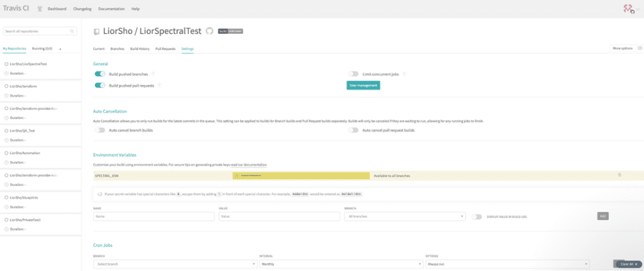Open the Changelog menu item
644x271 pixels.
click(x=82, y=9)
